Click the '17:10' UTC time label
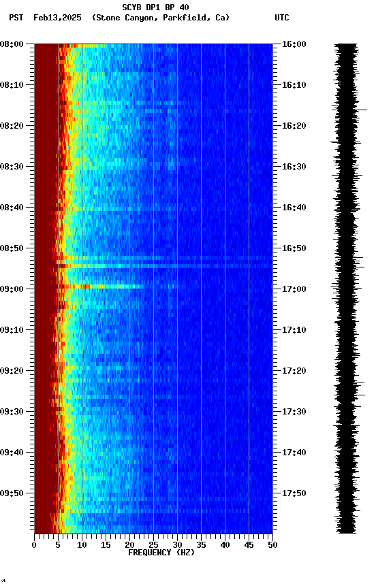The image size is (376, 588). click(x=294, y=330)
